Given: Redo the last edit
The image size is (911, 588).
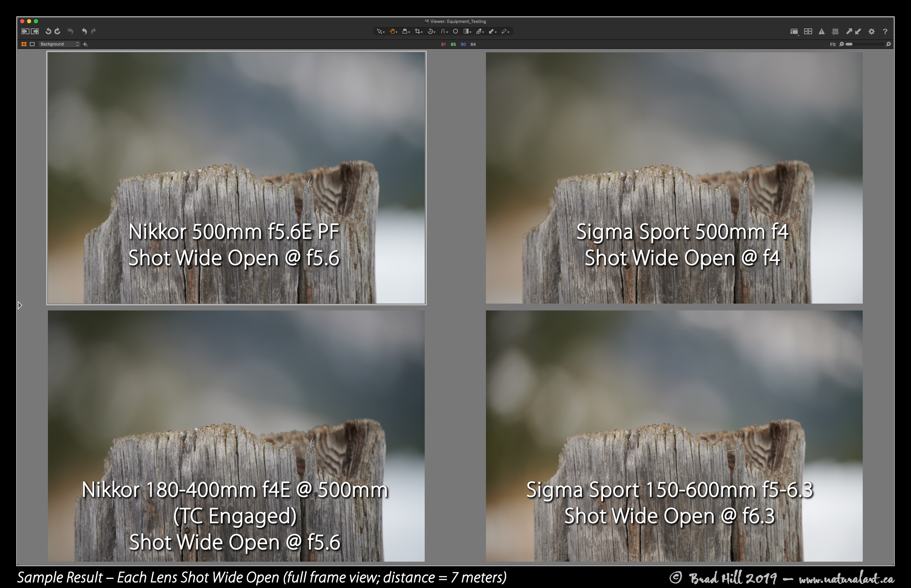Looking at the screenshot, I should 93,31.
